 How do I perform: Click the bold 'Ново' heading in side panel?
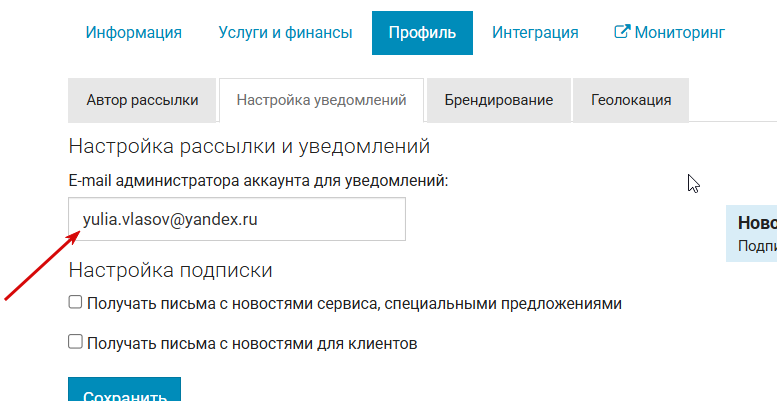coord(757,223)
